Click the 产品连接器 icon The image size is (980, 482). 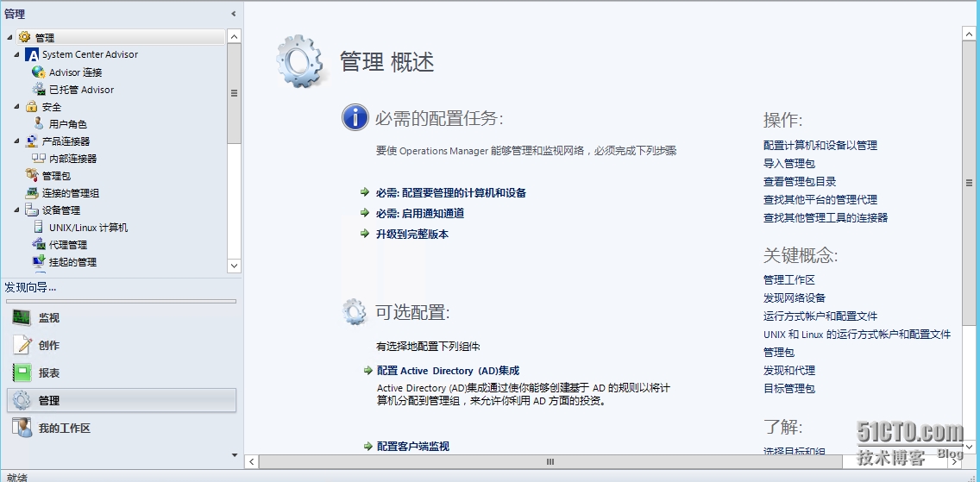coord(32,141)
